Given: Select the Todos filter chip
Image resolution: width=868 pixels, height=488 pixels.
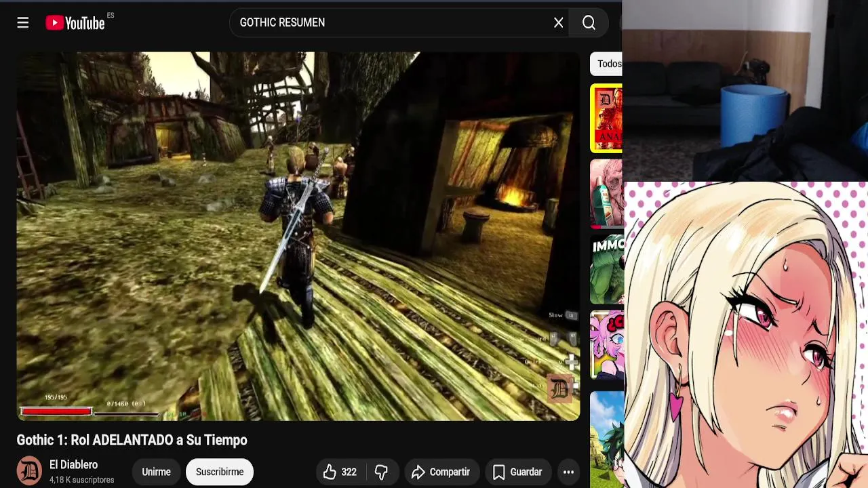Looking at the screenshot, I should (606, 64).
